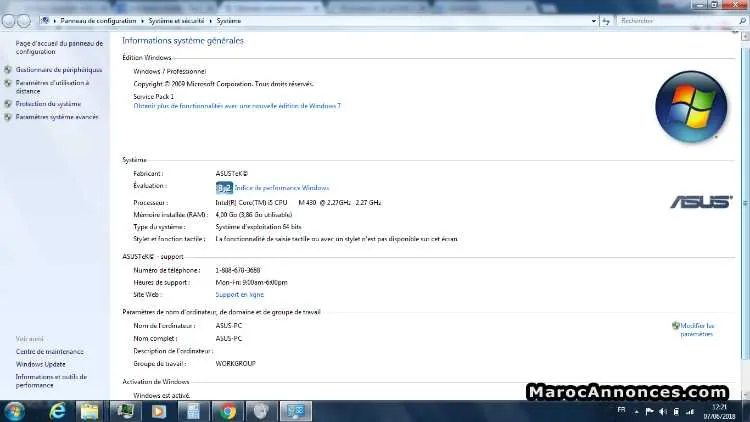Click the vertical scrollbar thumb
750x422 pixels.
[745, 201]
